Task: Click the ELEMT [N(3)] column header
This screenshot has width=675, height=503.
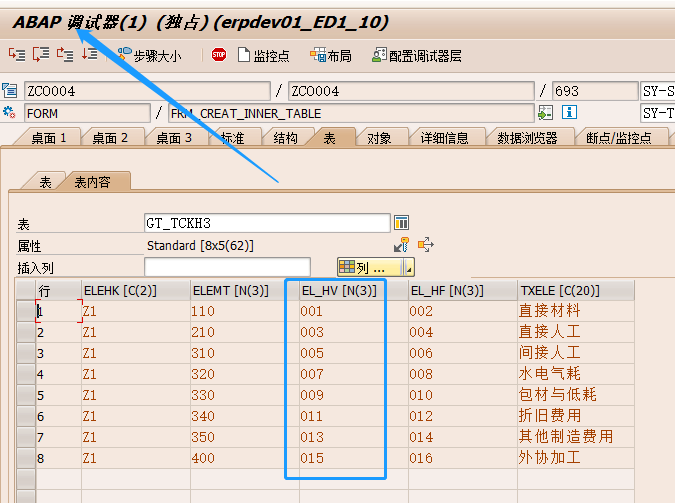Action: click(x=245, y=290)
